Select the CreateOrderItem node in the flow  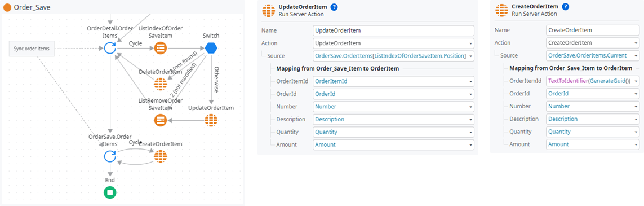161,156
